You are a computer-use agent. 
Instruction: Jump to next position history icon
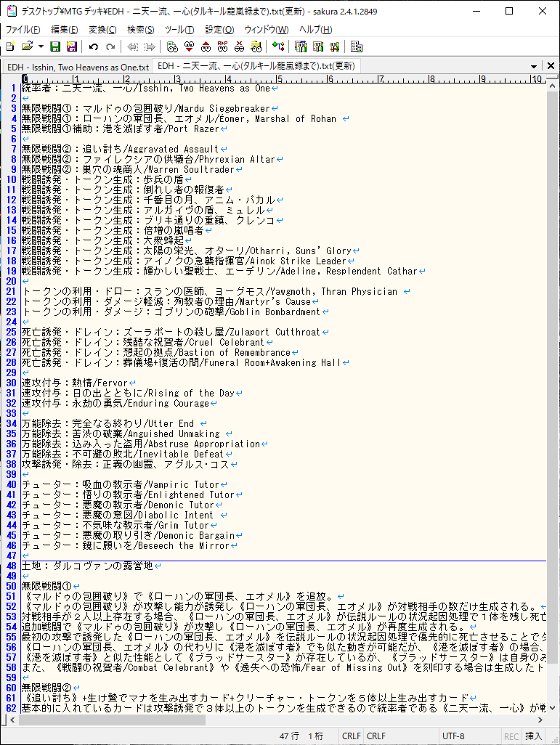coord(150,46)
